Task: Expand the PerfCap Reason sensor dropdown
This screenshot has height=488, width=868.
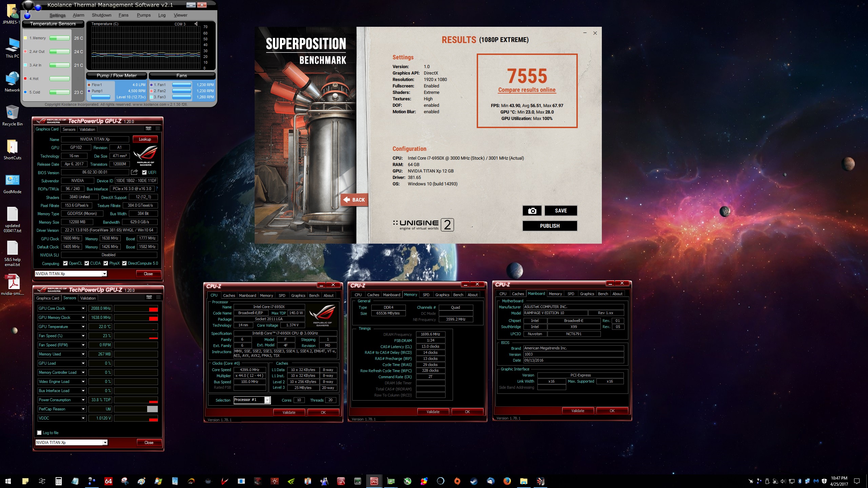Action: (x=83, y=409)
